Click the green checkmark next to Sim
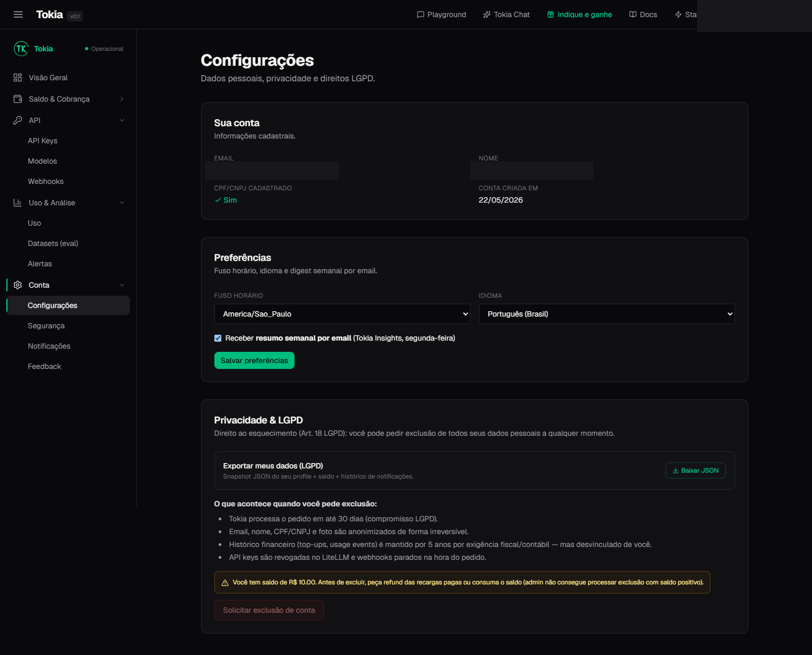812x655 pixels. (x=218, y=200)
